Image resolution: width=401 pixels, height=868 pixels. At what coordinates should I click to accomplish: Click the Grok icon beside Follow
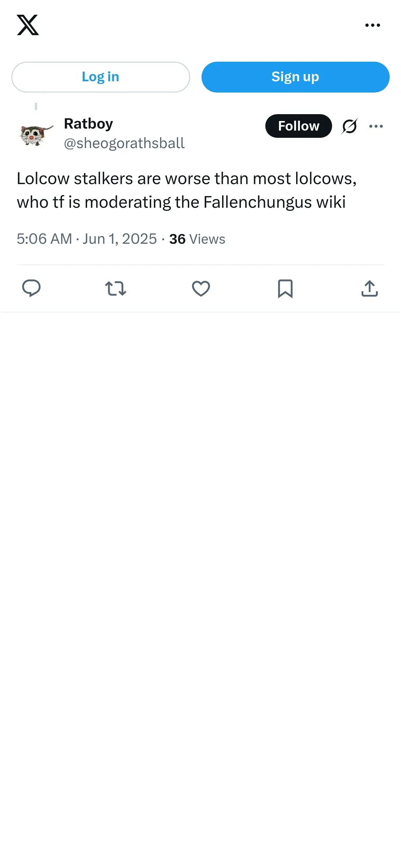[x=349, y=126]
